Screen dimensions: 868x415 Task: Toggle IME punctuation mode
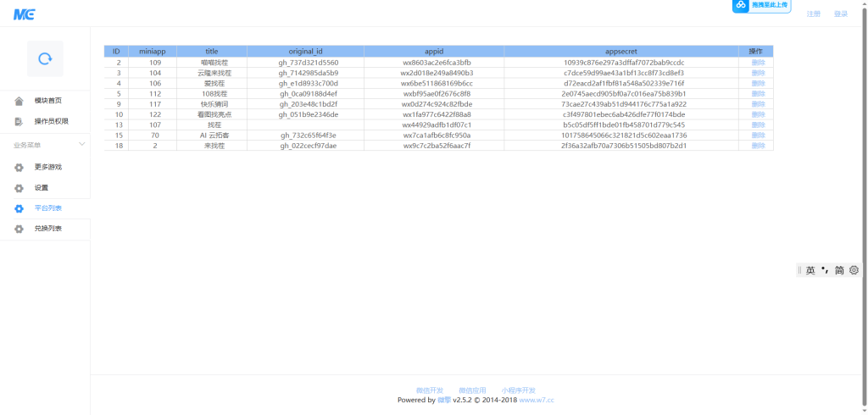[824, 270]
